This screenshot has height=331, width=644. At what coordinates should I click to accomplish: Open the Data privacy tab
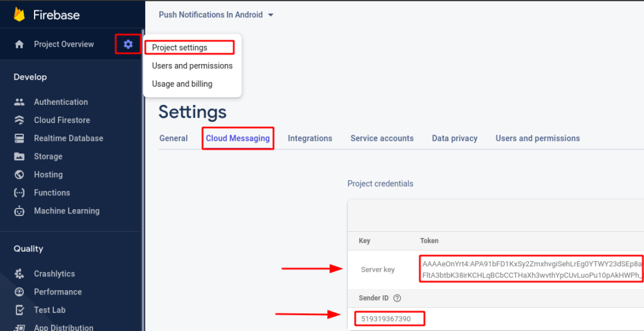[455, 138]
